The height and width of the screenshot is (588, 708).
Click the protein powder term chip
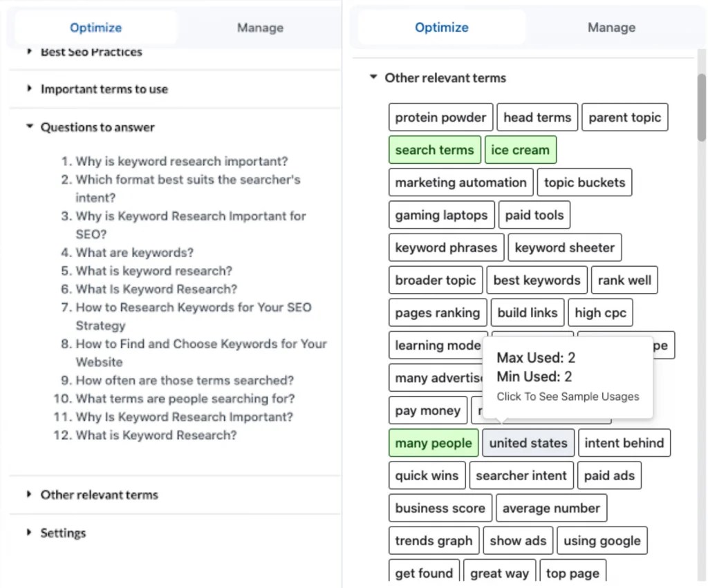click(x=440, y=117)
